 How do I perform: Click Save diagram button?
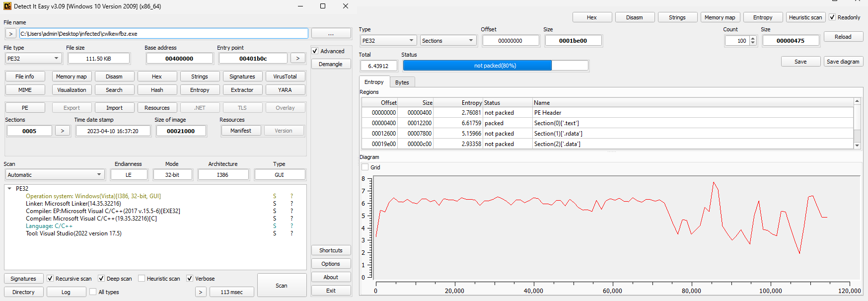point(843,62)
